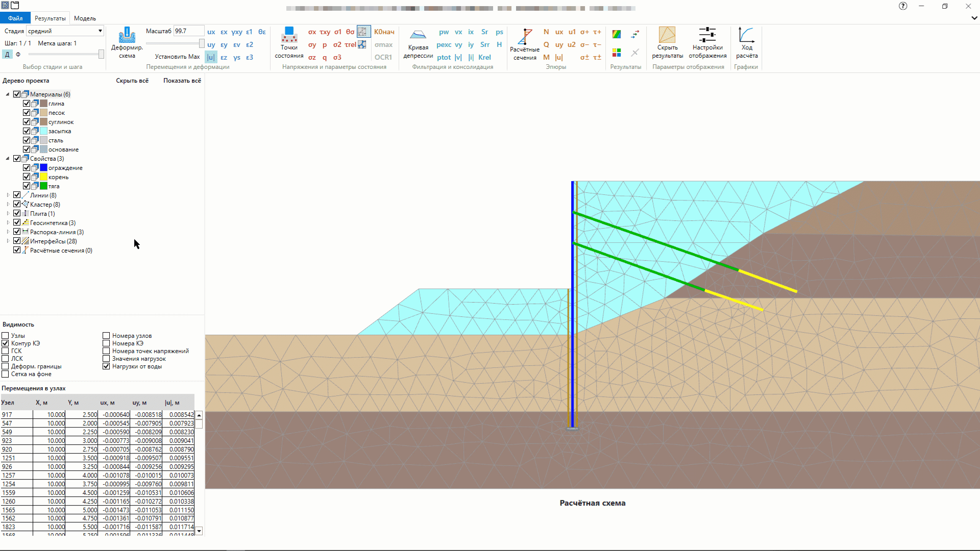Switch to the Модель tab
980x551 pixels.
coord(85,18)
